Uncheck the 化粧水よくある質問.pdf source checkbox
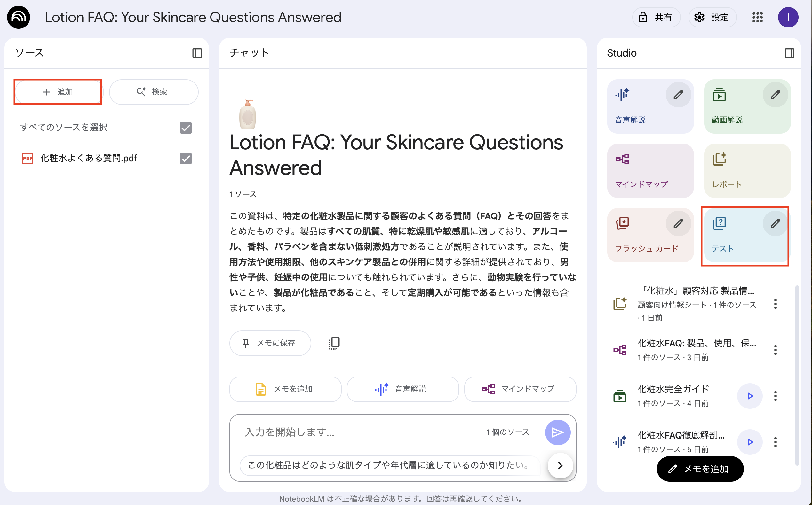The image size is (812, 505). (x=186, y=158)
